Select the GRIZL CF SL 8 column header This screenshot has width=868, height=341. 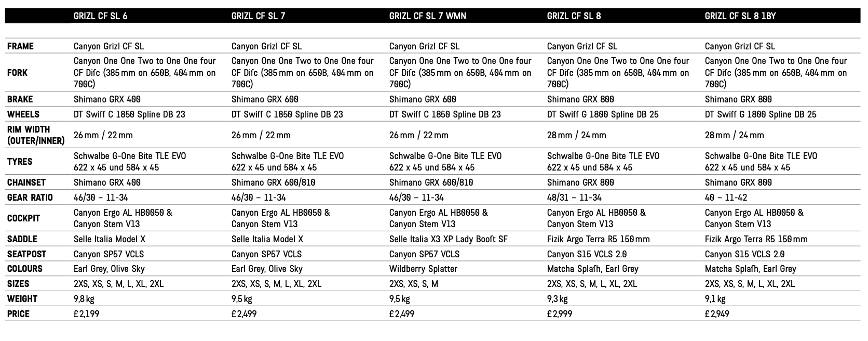coord(574,16)
